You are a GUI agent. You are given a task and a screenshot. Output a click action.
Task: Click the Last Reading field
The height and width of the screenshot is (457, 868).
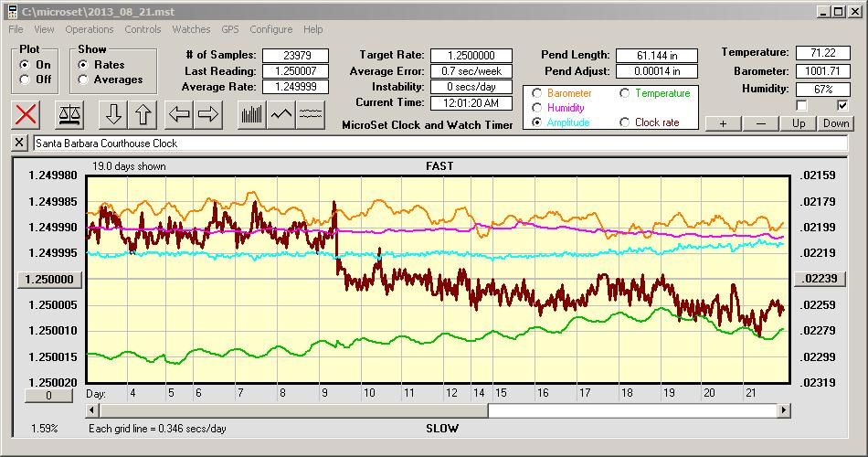tap(296, 71)
